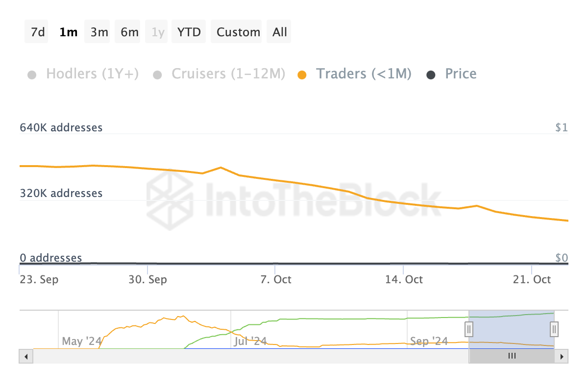Show All time data
588x392 pixels.
280,32
